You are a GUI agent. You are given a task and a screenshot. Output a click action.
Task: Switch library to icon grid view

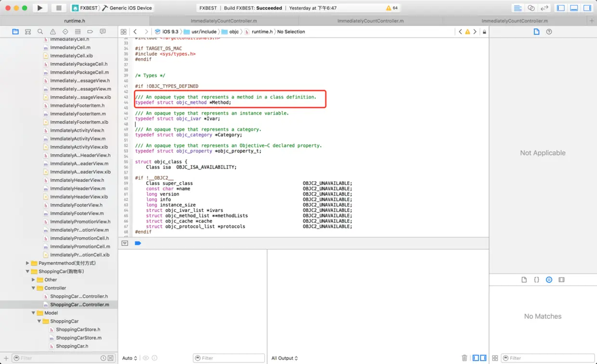495,358
